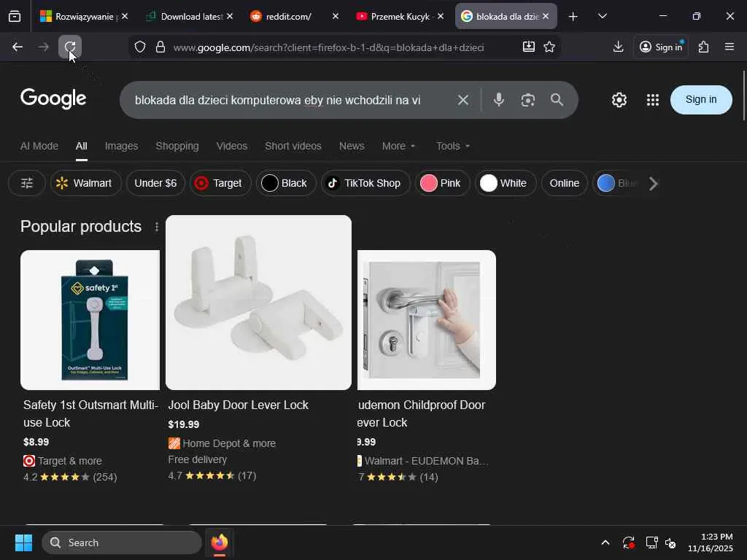Image resolution: width=747 pixels, height=560 pixels.
Task: Open a new browser tab
Action: point(573,17)
